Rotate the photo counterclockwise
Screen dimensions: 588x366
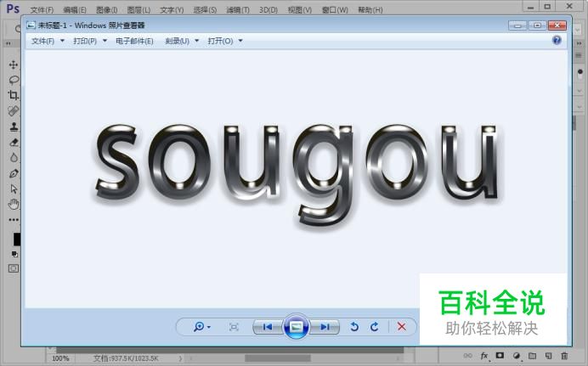(x=354, y=327)
